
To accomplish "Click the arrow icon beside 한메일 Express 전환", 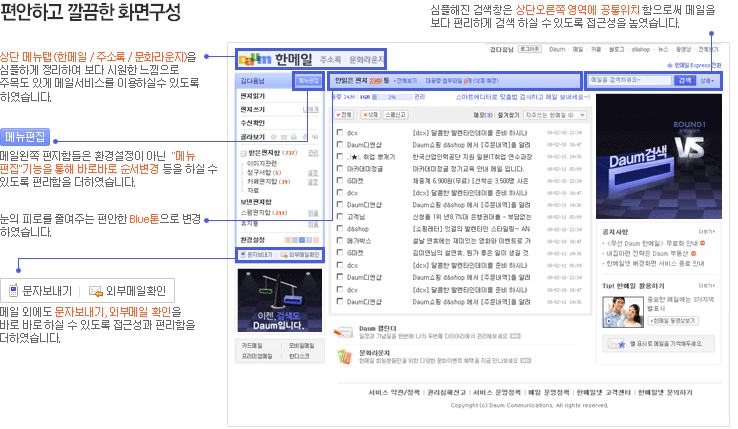I will (670, 65).
